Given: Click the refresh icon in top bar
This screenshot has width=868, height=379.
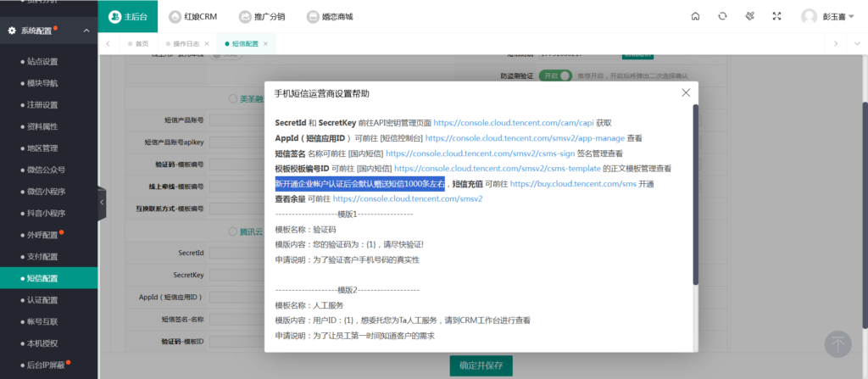Looking at the screenshot, I should click(722, 17).
